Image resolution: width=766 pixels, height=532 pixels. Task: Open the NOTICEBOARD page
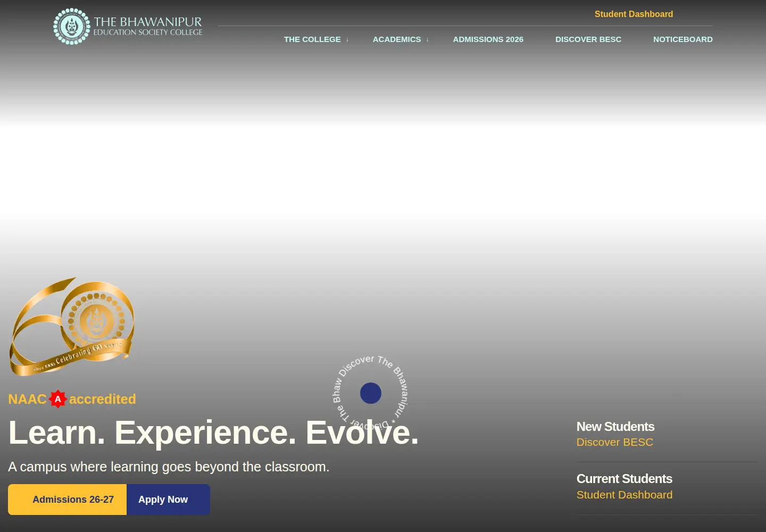683,39
